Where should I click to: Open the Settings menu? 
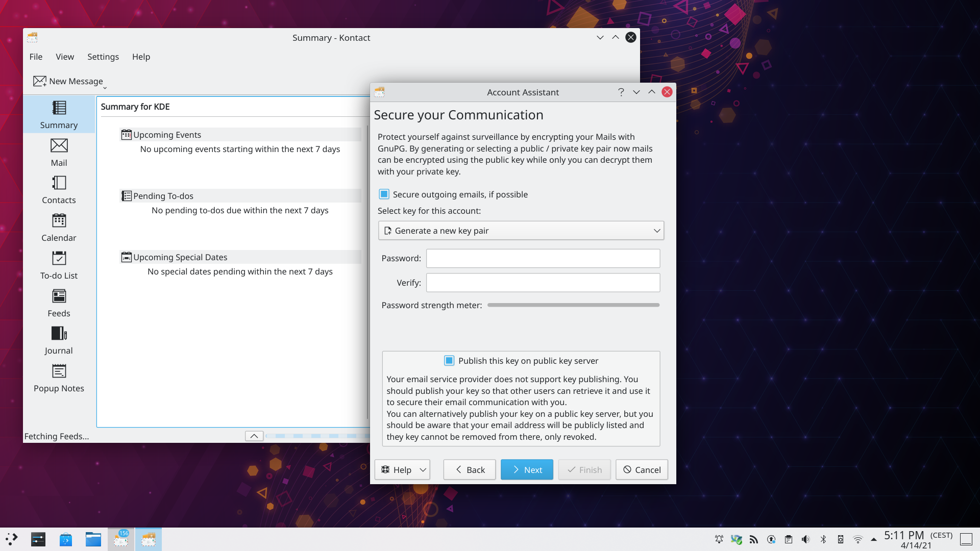[x=103, y=57]
